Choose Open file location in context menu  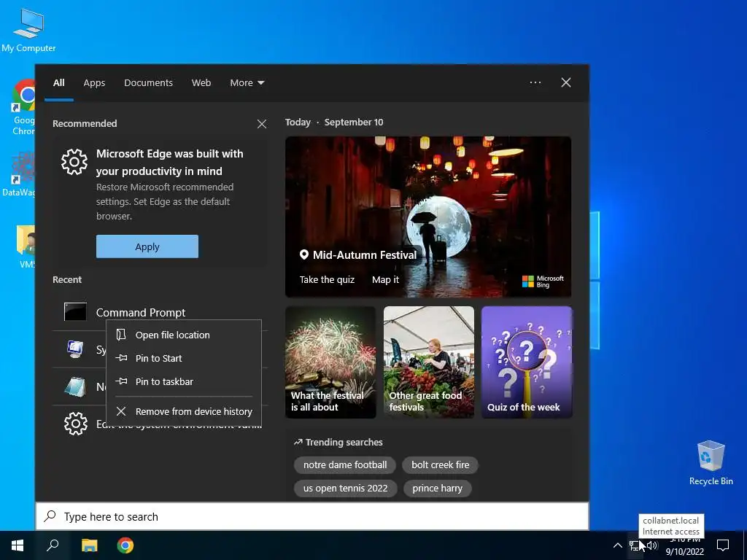(x=184, y=335)
